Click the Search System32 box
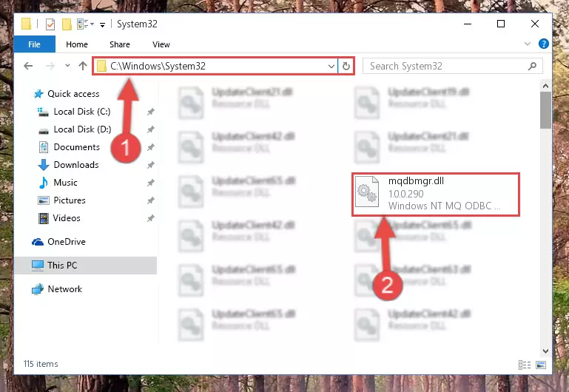The width and height of the screenshot is (569, 392). [x=453, y=66]
